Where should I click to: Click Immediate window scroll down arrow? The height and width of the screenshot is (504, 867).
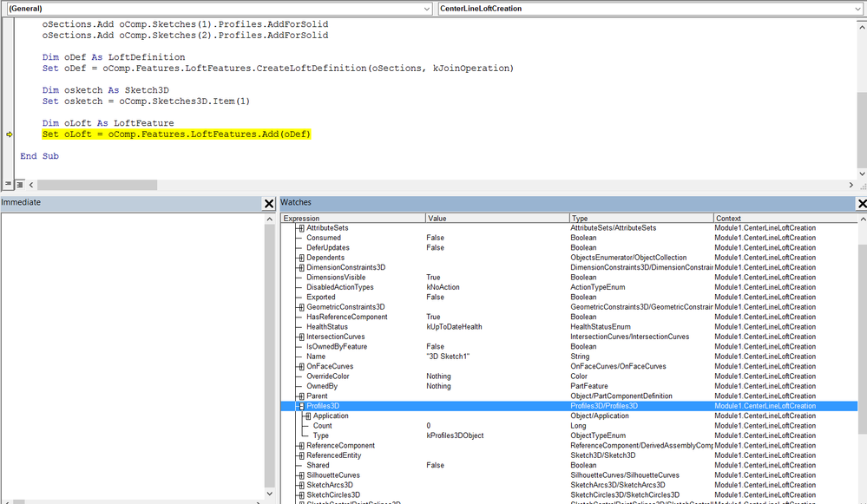click(270, 494)
